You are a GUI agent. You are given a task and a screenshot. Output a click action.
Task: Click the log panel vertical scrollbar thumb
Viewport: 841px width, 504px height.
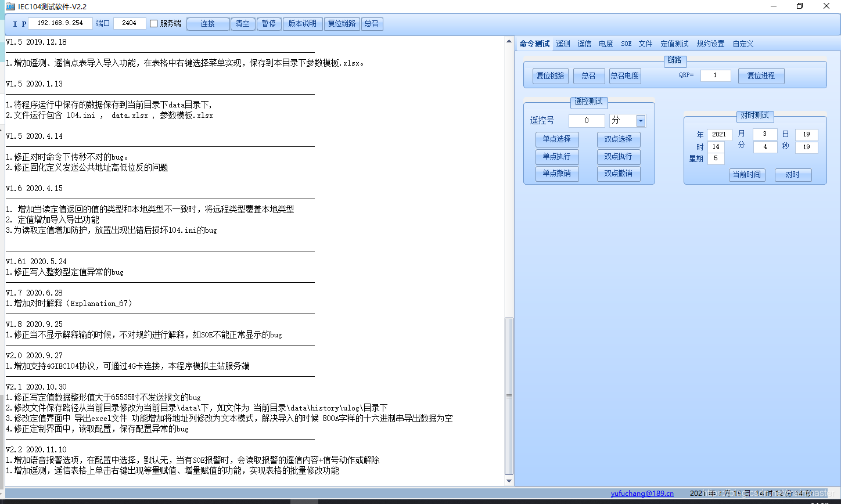point(509,396)
